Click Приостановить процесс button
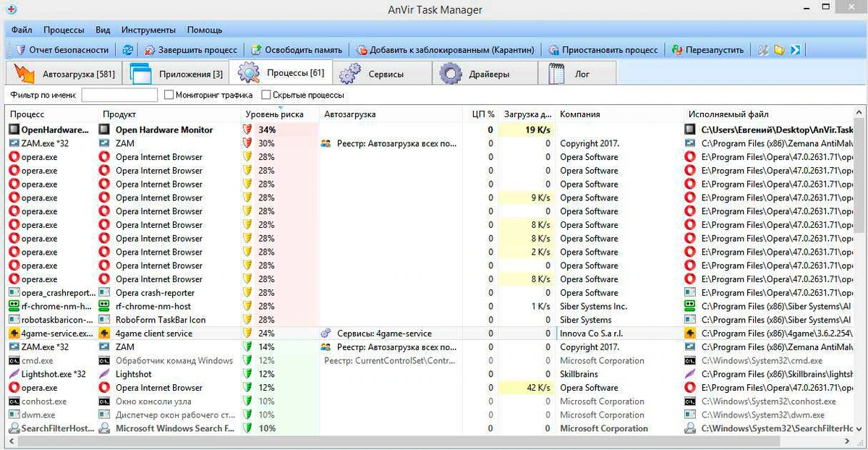 (604, 50)
